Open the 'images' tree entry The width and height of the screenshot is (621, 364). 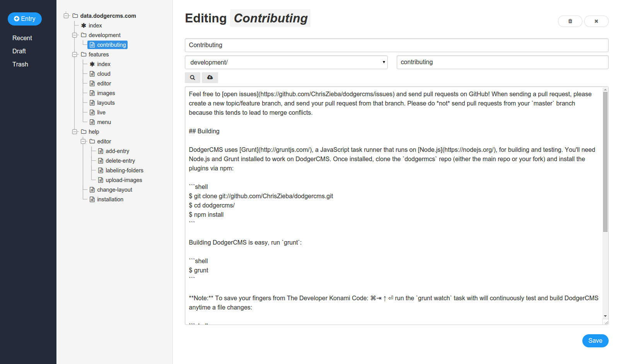coord(106,93)
